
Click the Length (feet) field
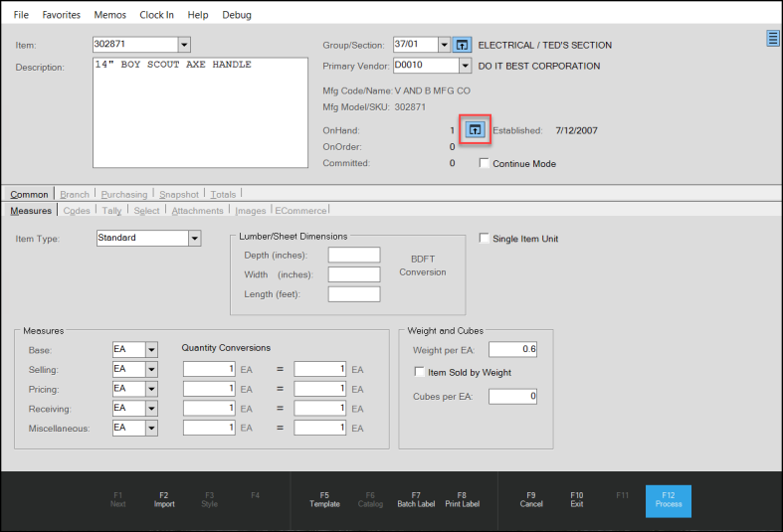pyautogui.click(x=354, y=294)
